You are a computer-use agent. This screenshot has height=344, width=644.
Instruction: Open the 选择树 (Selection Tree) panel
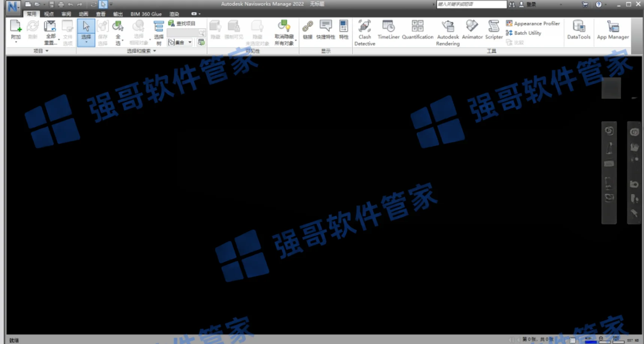(x=158, y=32)
